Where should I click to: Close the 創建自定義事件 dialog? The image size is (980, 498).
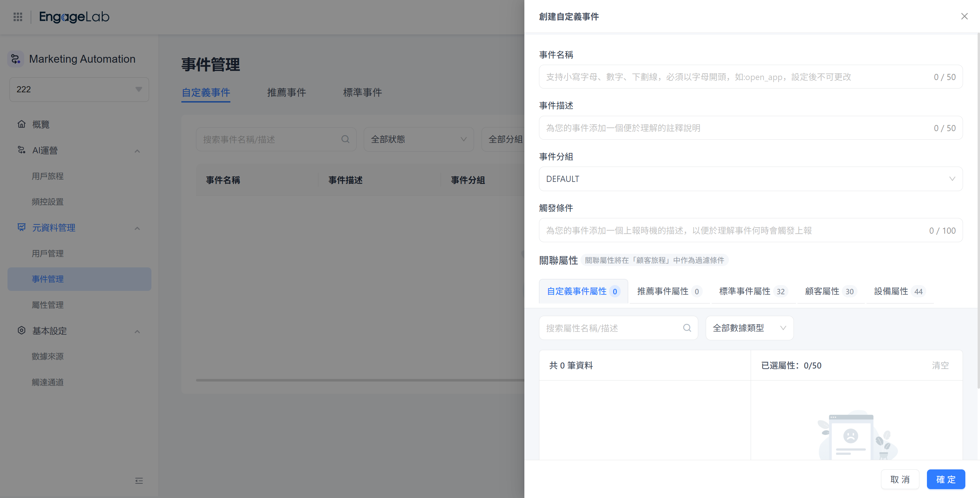click(x=964, y=16)
